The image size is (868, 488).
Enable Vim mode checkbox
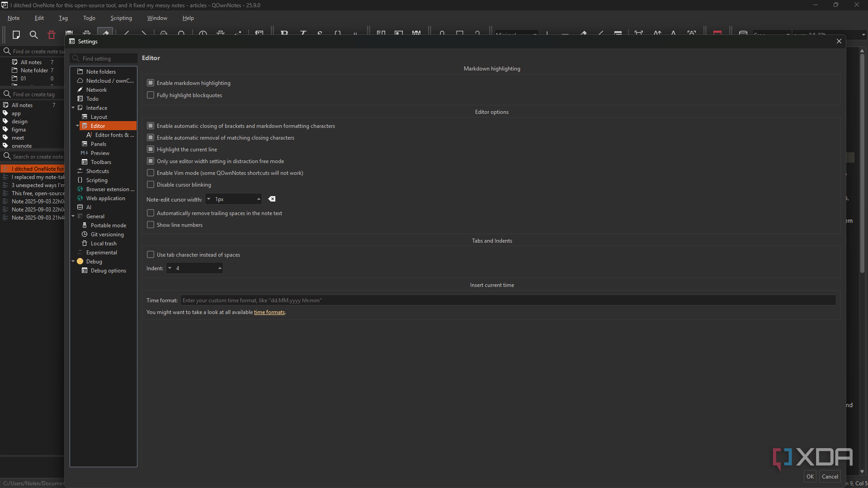151,173
